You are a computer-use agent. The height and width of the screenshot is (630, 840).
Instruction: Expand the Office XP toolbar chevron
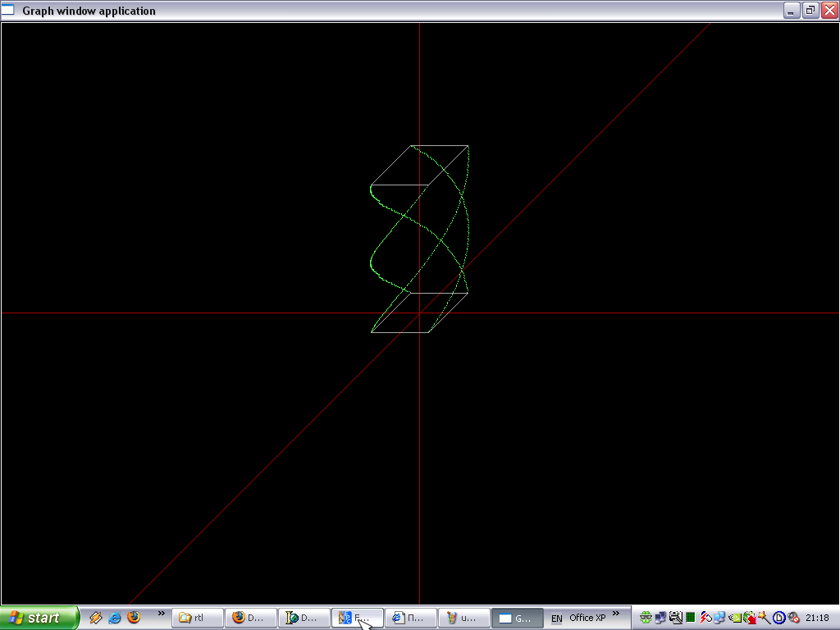click(616, 613)
